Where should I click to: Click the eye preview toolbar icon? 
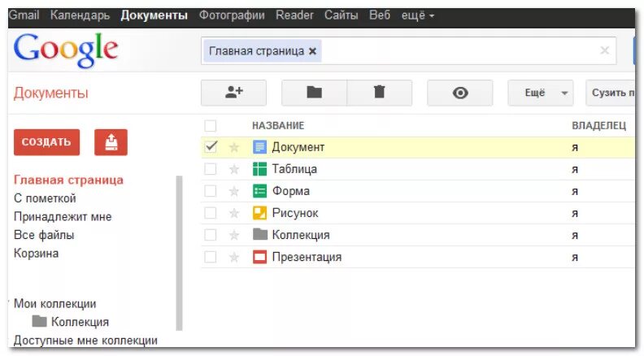tap(460, 93)
